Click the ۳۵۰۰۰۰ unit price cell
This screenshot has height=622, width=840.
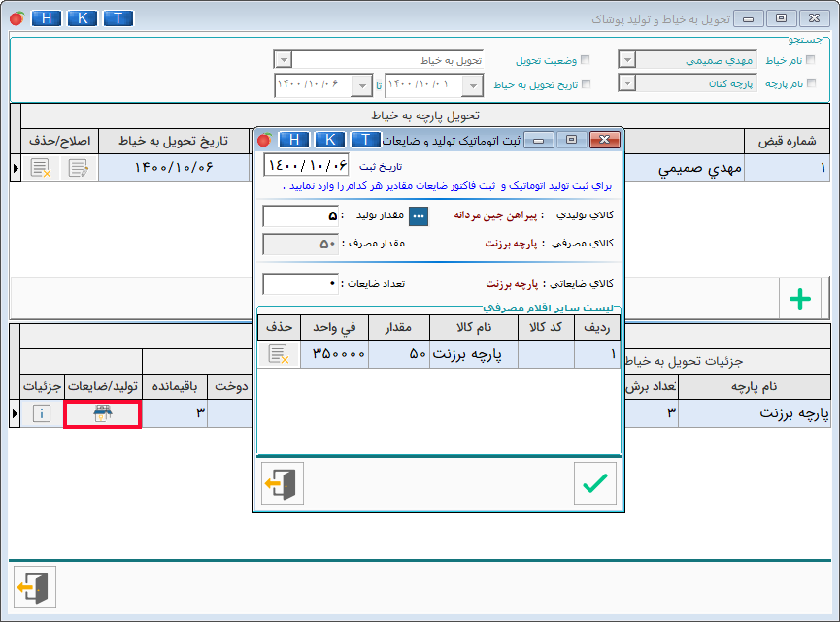pos(334,354)
